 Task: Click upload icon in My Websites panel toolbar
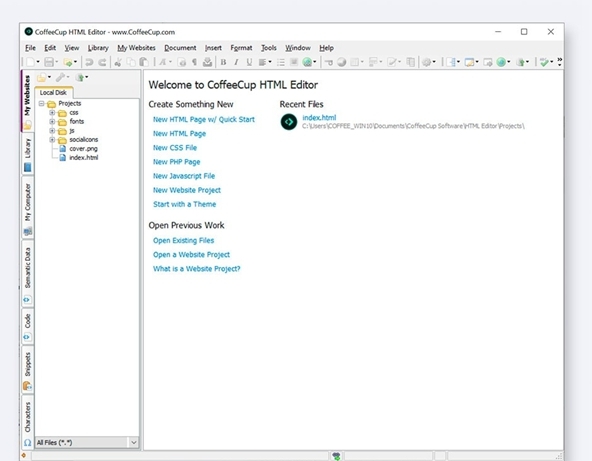tap(80, 77)
